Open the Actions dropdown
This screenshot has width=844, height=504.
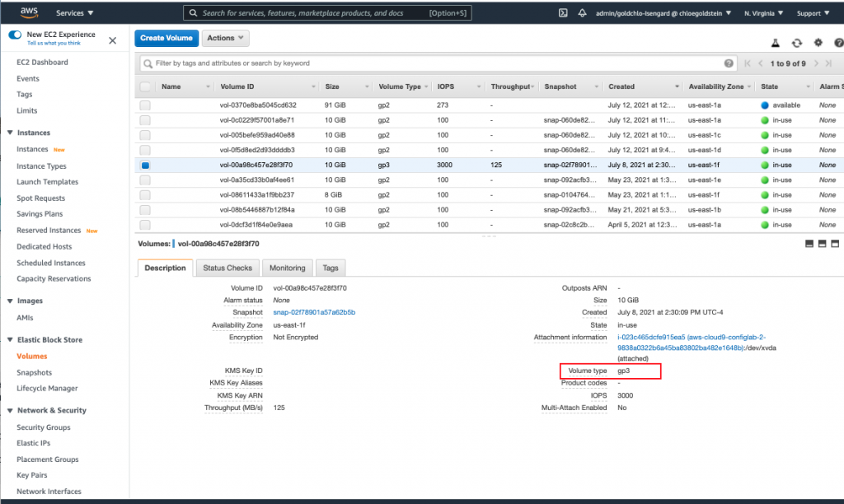pyautogui.click(x=225, y=38)
